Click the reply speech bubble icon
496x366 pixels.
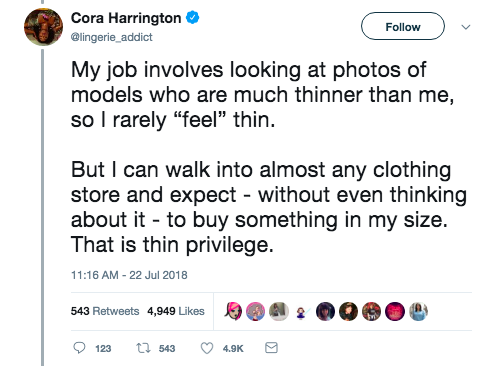(x=79, y=348)
